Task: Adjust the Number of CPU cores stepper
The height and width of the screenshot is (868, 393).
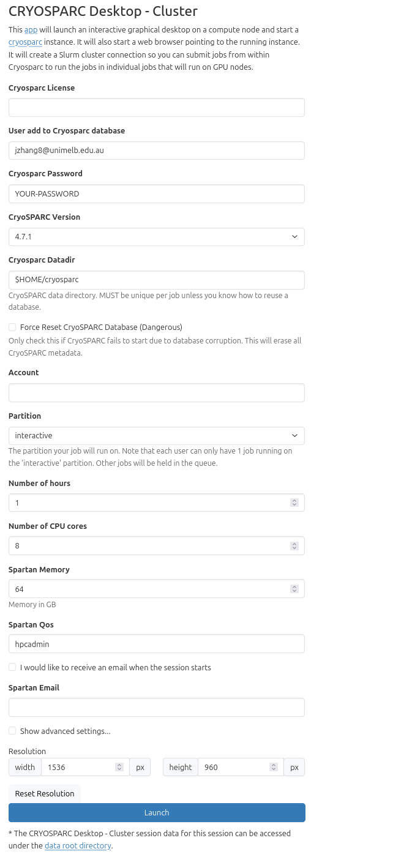Action: point(294,546)
